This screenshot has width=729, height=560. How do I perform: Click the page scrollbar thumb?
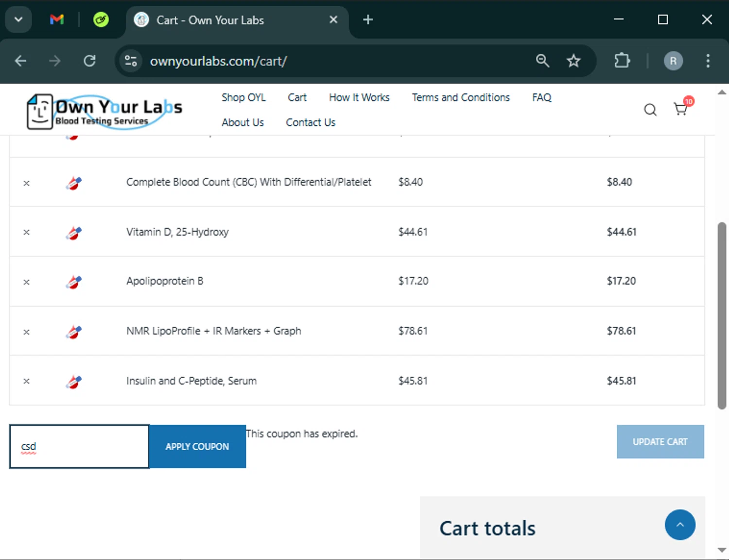722,316
